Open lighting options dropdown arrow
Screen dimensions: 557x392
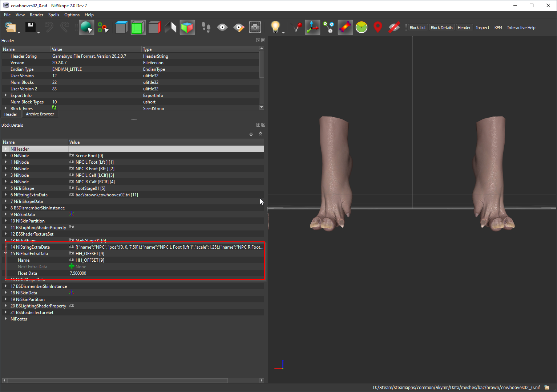pyautogui.click(x=283, y=33)
